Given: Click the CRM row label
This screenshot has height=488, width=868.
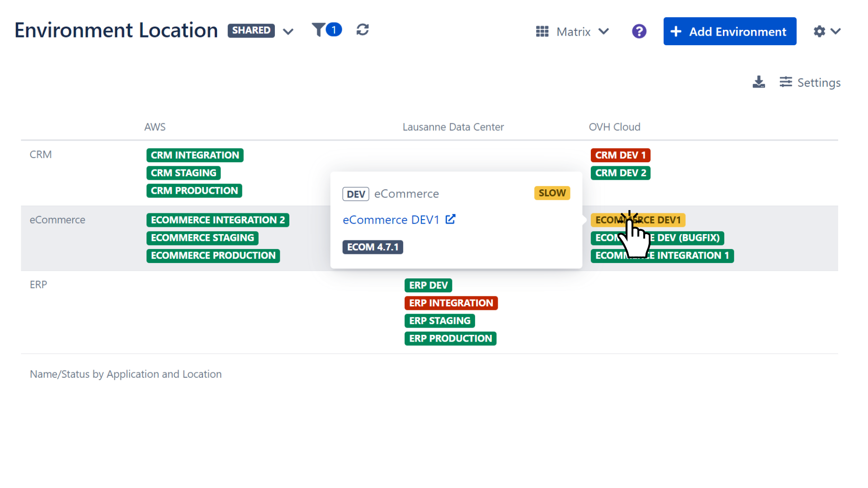Looking at the screenshot, I should pos(41,155).
